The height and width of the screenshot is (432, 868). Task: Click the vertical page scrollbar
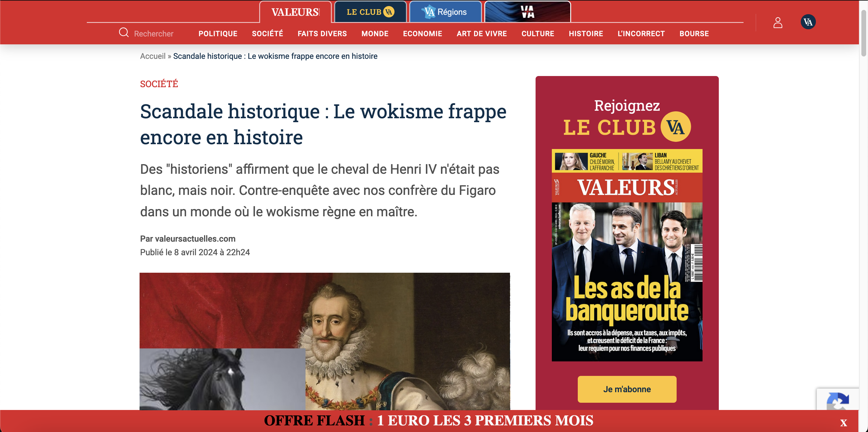click(x=863, y=33)
